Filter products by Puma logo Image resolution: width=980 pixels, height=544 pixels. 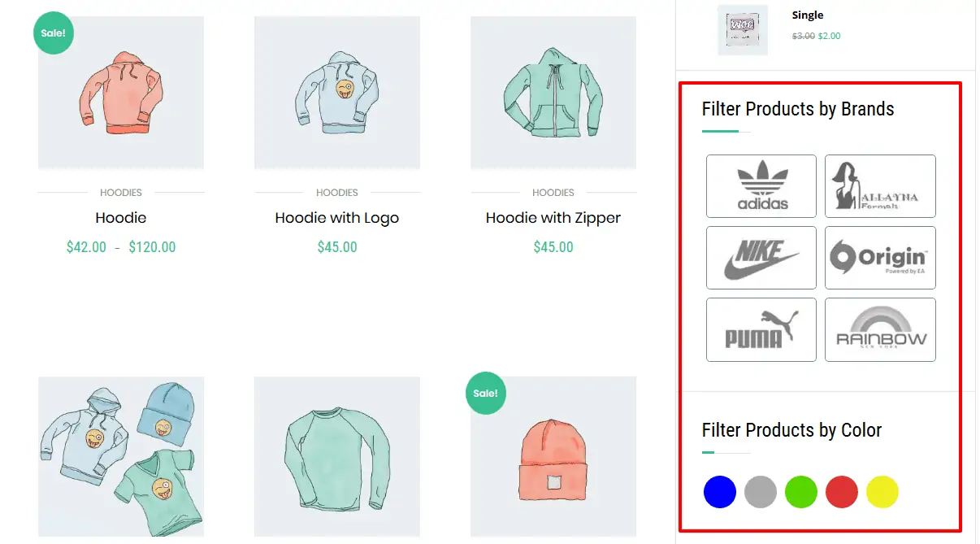(761, 329)
